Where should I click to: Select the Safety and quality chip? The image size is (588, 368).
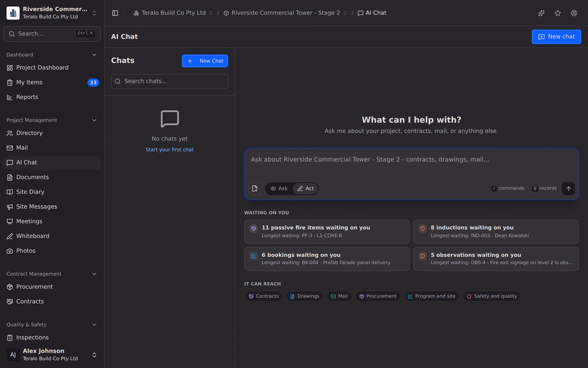click(492, 296)
